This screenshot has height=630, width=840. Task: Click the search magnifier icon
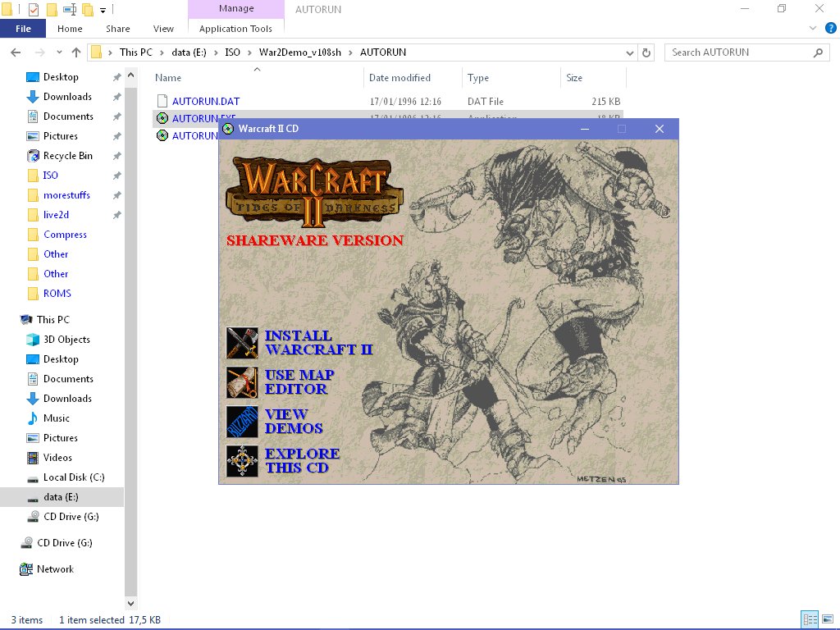pyautogui.click(x=818, y=52)
